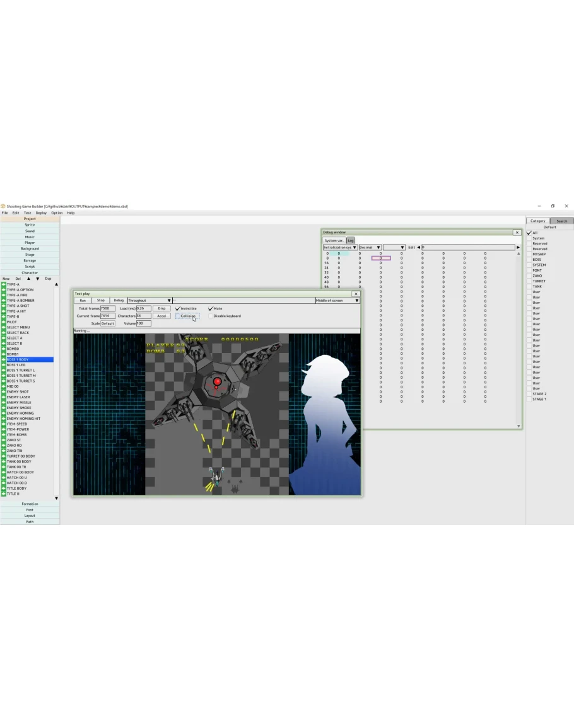The height and width of the screenshot is (728, 574).
Task: Click the right arrow after the Edit field
Action: tap(518, 248)
